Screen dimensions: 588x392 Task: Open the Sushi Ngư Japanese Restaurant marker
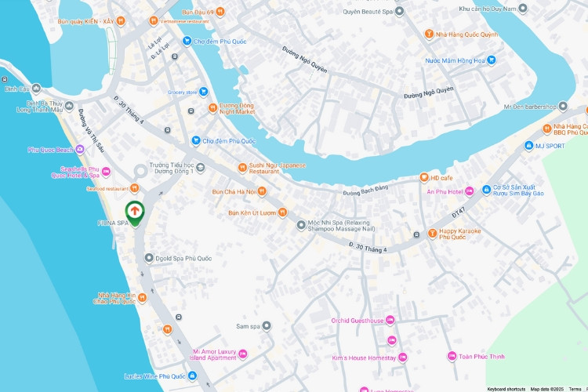click(242, 168)
